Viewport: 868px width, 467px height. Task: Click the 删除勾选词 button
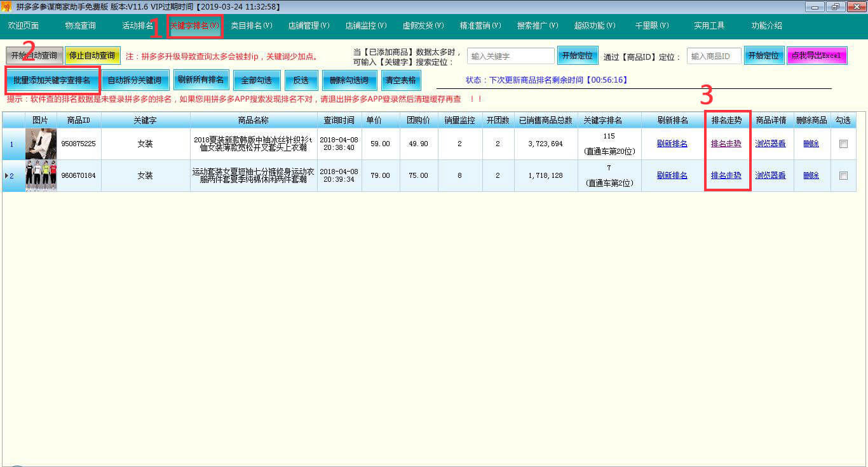[349, 80]
